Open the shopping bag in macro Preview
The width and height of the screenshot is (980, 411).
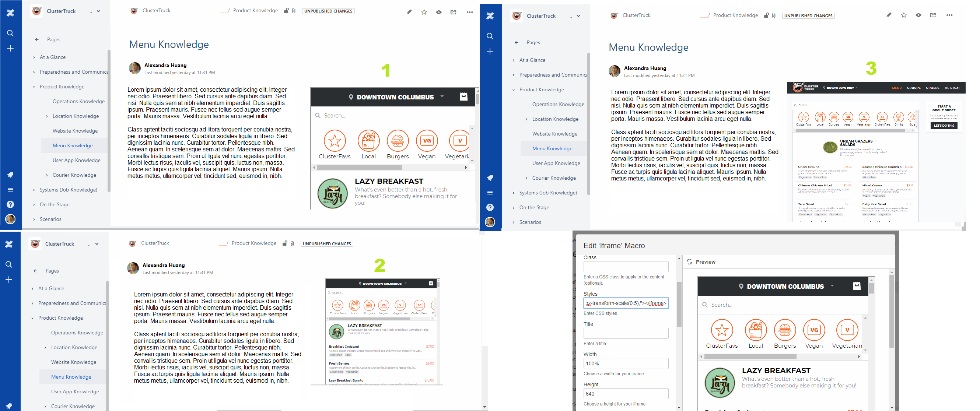click(x=856, y=286)
